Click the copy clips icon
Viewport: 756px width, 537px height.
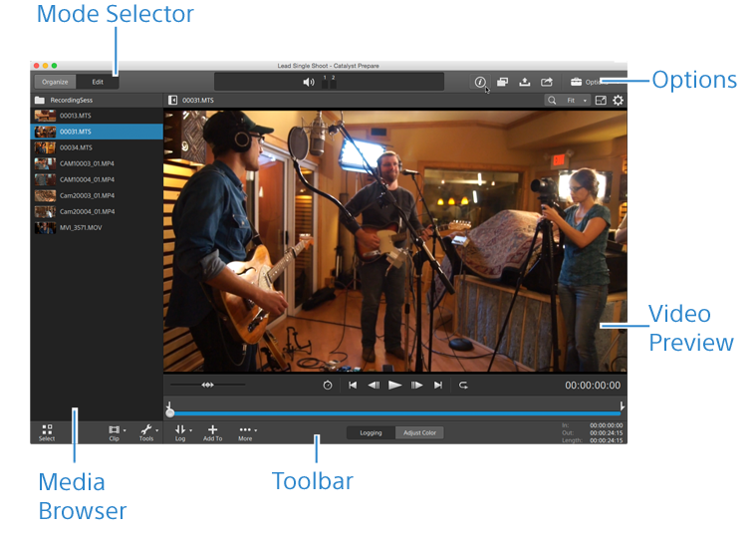tap(503, 83)
